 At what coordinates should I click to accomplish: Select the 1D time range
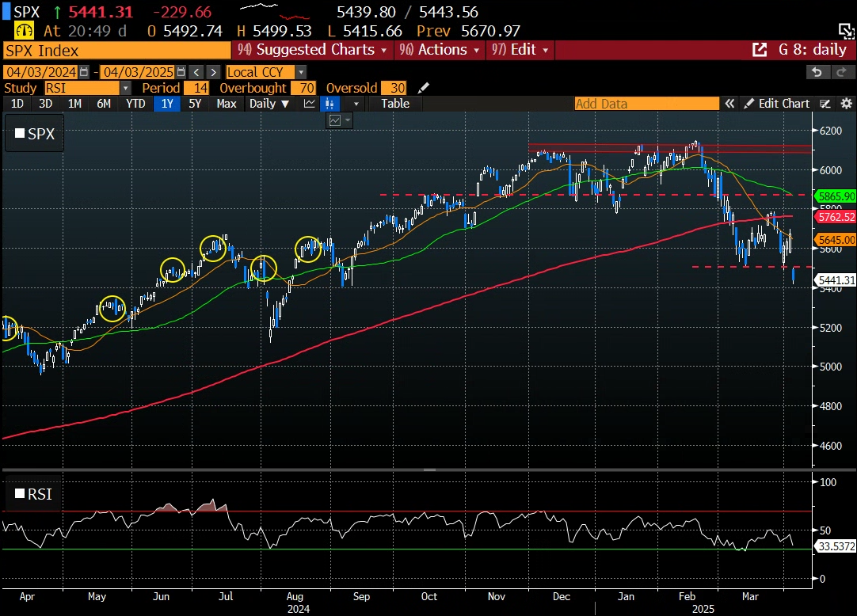pyautogui.click(x=17, y=104)
